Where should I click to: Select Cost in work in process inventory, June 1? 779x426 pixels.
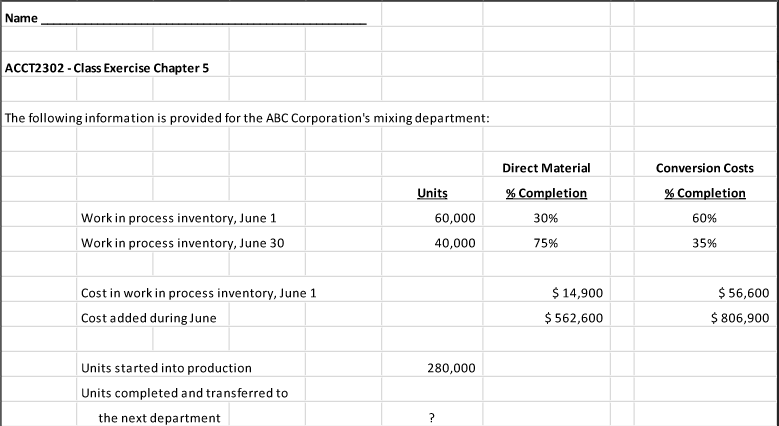(198, 293)
